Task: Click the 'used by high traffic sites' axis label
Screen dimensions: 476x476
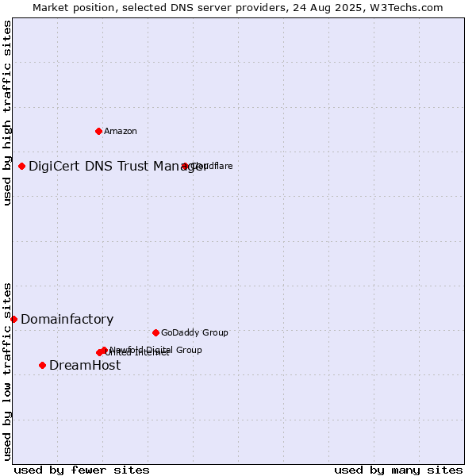Action: pos(6,113)
